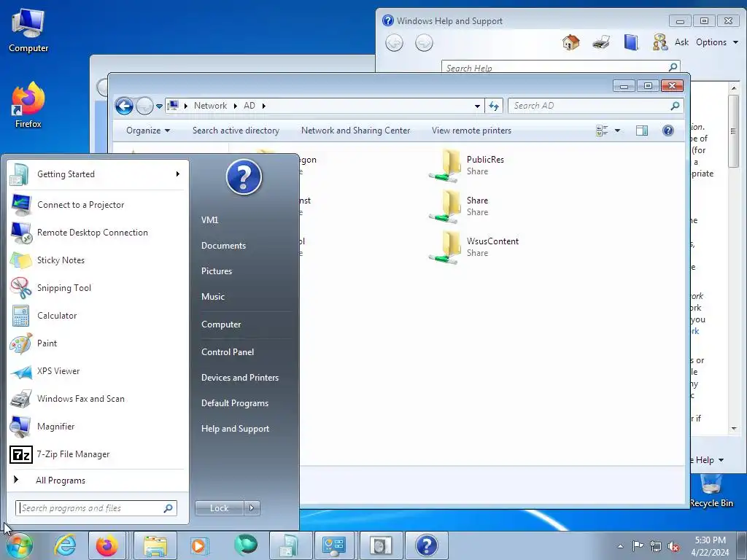Open Explorer recent pages dropdown
Screen dimensions: 747x560
click(x=159, y=106)
